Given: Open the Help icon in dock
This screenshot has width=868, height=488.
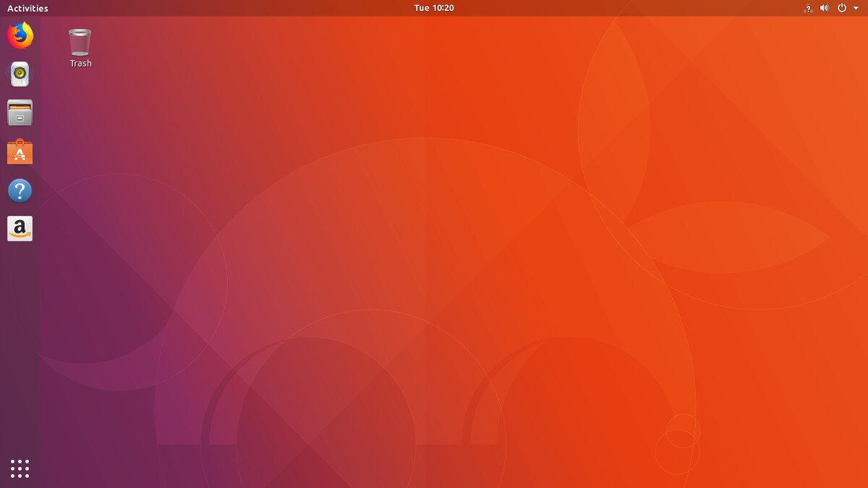Looking at the screenshot, I should click(x=20, y=191).
